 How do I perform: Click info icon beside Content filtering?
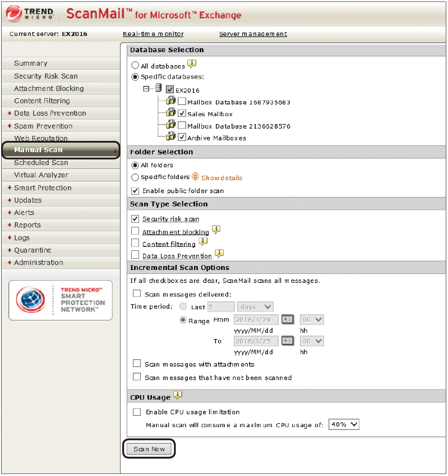pos(203,241)
